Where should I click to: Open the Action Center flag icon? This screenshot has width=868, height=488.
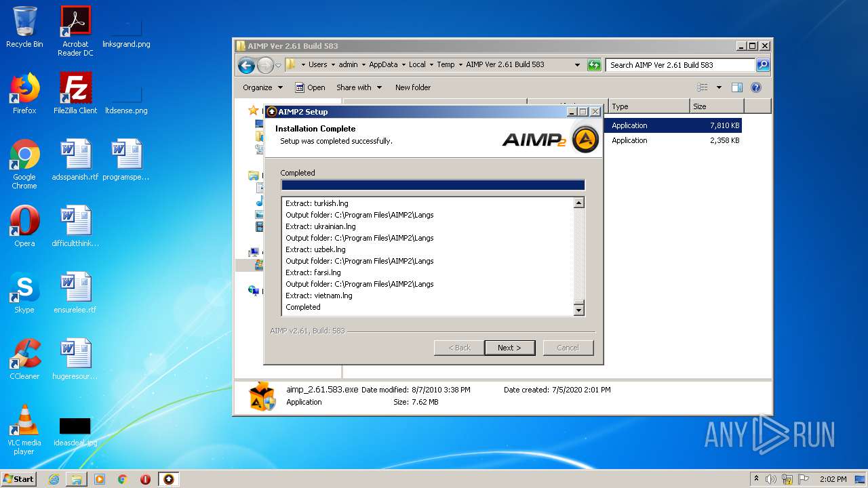(804, 479)
